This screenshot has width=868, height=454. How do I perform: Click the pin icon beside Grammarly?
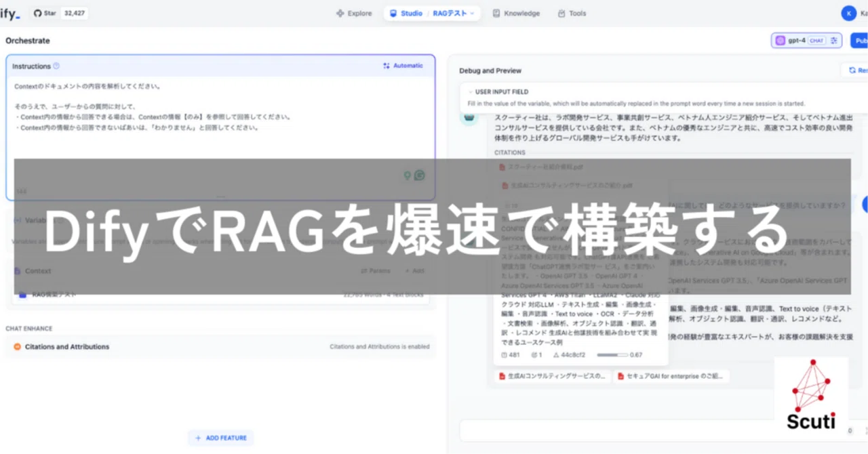[408, 176]
